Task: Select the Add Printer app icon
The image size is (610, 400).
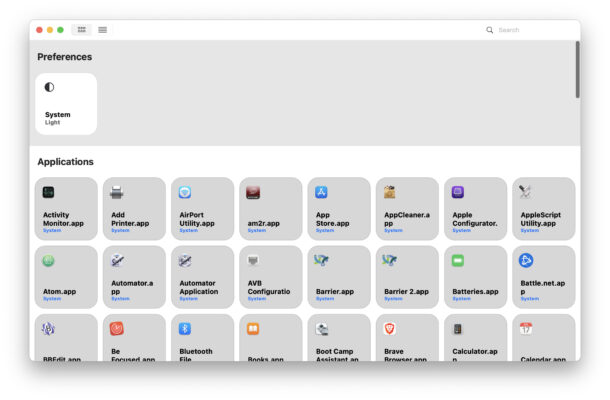Action: [117, 192]
